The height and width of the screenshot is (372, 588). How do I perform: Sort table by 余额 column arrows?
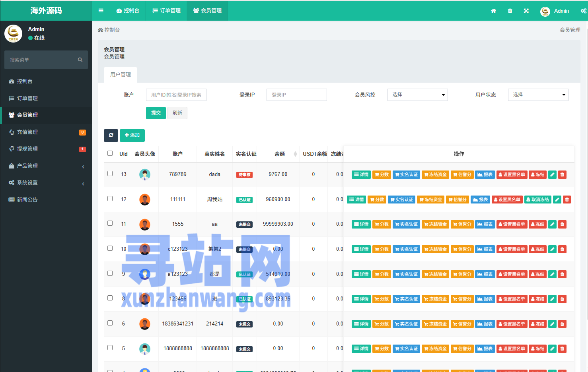point(295,154)
